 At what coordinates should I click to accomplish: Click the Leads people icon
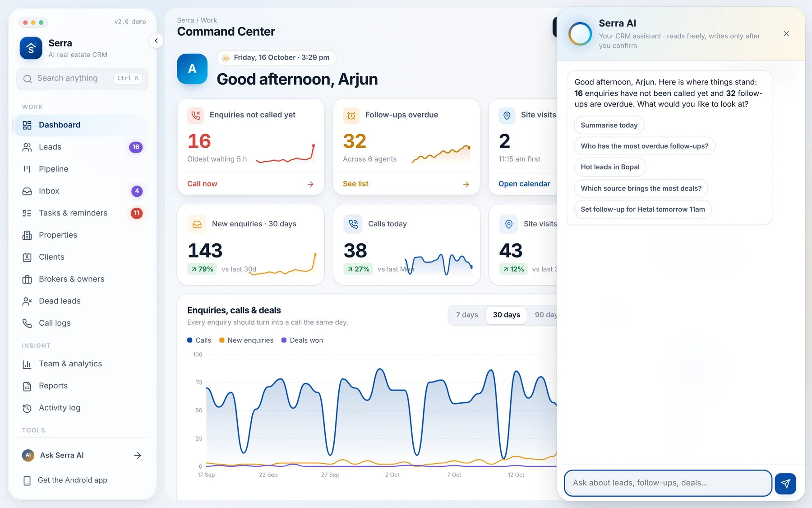click(x=27, y=147)
